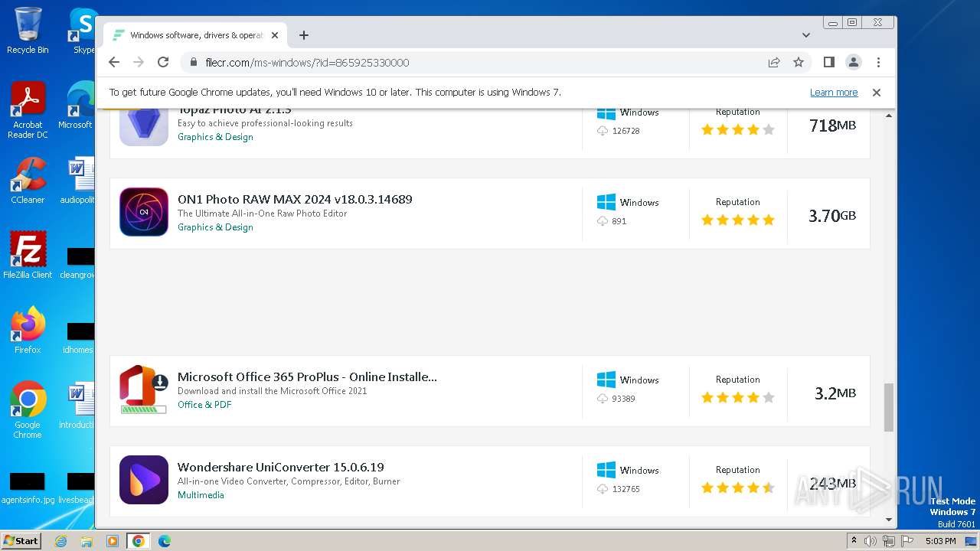Screen dimensions: 980x551
Task: Open Chrome side panel
Action: (828, 62)
